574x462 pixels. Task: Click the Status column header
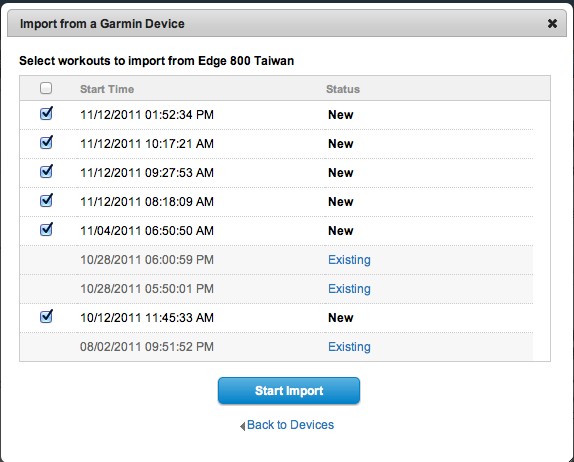click(343, 89)
